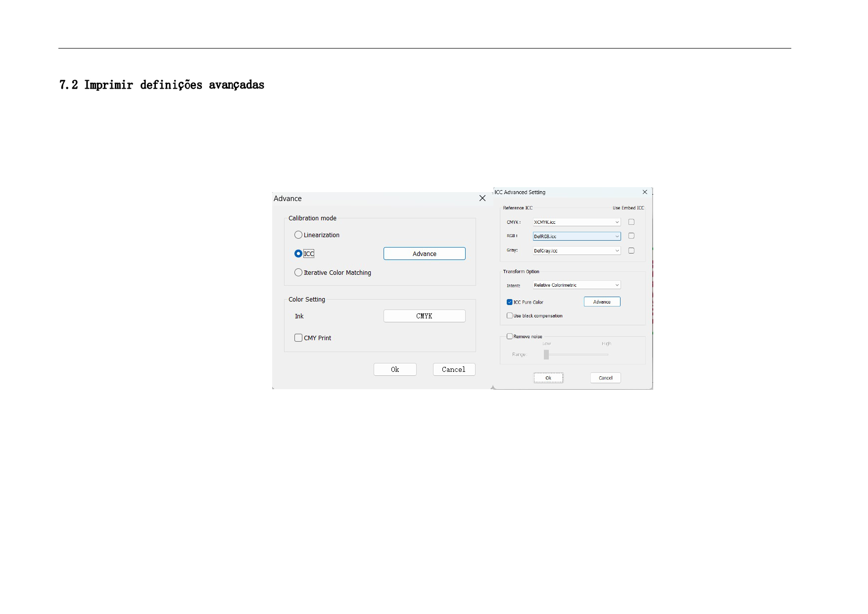Uncheck the ICC Pure Color checkbox
The width and height of the screenshot is (868, 614).
coord(510,302)
